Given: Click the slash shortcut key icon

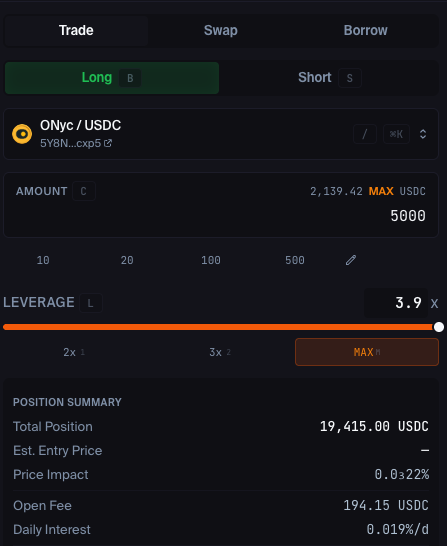Looking at the screenshot, I should click(365, 134).
